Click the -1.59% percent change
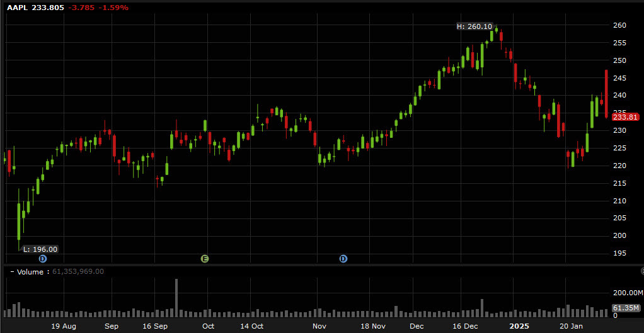644x333 pixels. 113,8
